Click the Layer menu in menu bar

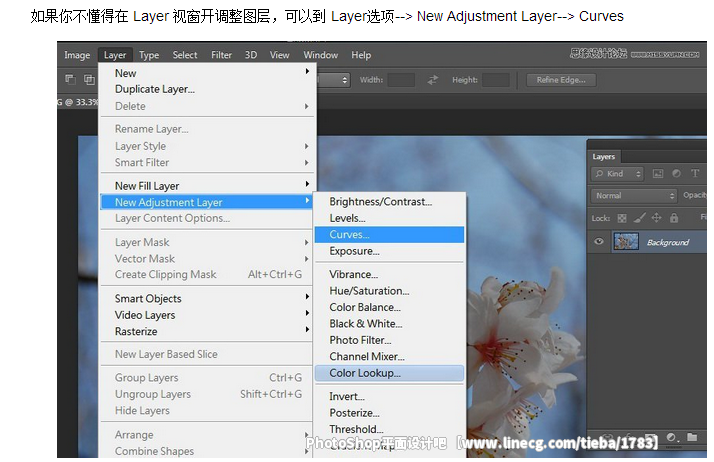coord(115,55)
